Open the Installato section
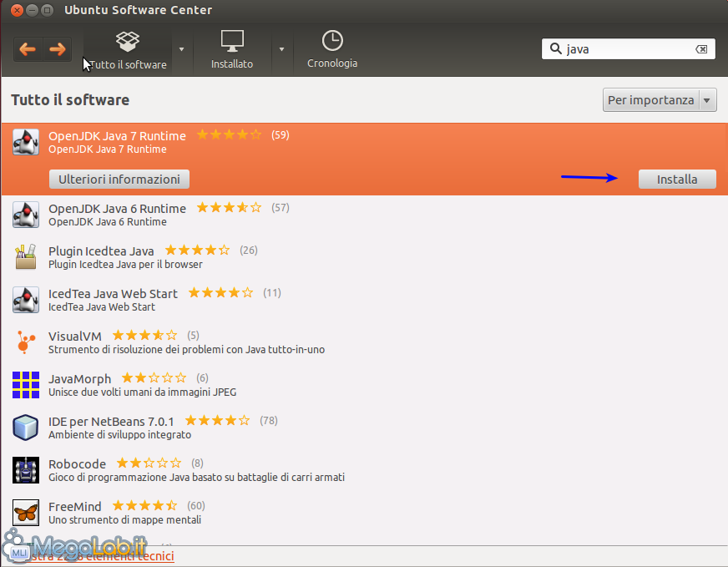The height and width of the screenshot is (567, 728). pos(232,50)
